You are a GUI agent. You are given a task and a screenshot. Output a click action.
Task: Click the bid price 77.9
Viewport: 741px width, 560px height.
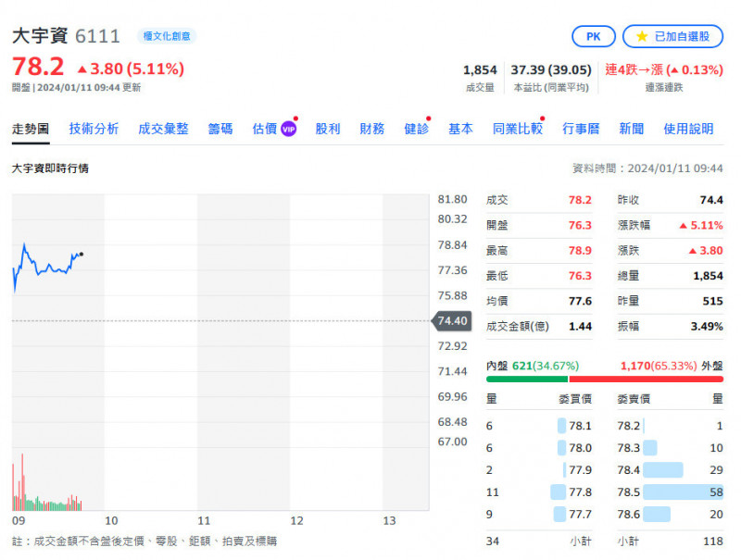pyautogui.click(x=580, y=470)
